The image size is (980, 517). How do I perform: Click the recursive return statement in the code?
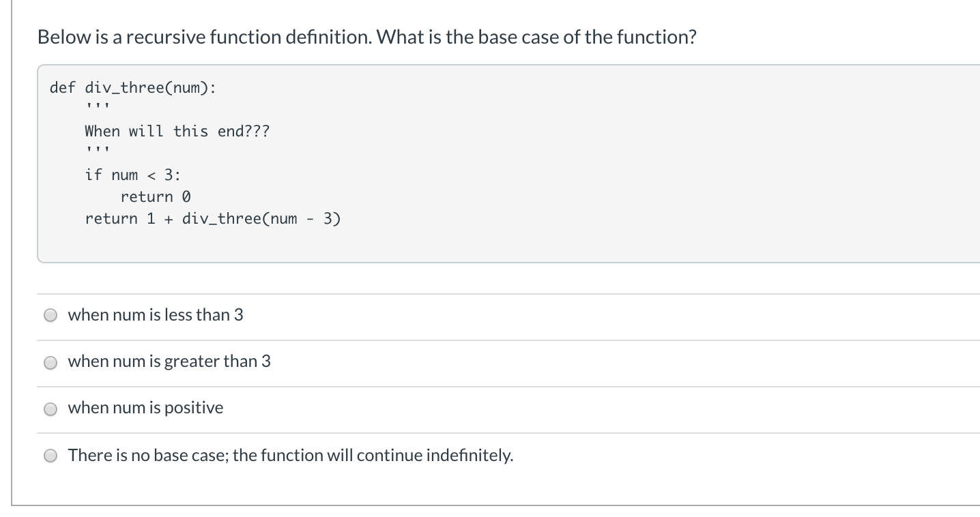coord(212,218)
